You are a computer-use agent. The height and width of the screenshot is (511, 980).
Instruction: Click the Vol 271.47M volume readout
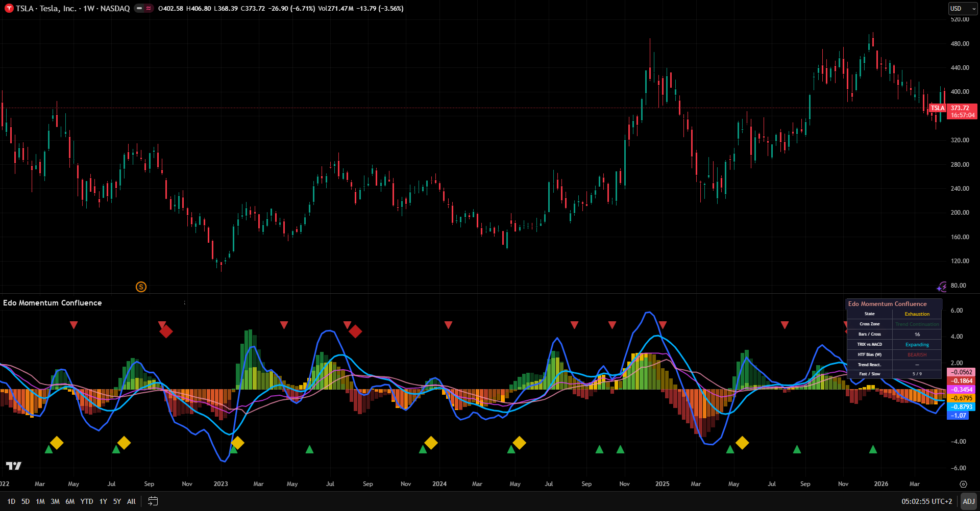coord(336,8)
